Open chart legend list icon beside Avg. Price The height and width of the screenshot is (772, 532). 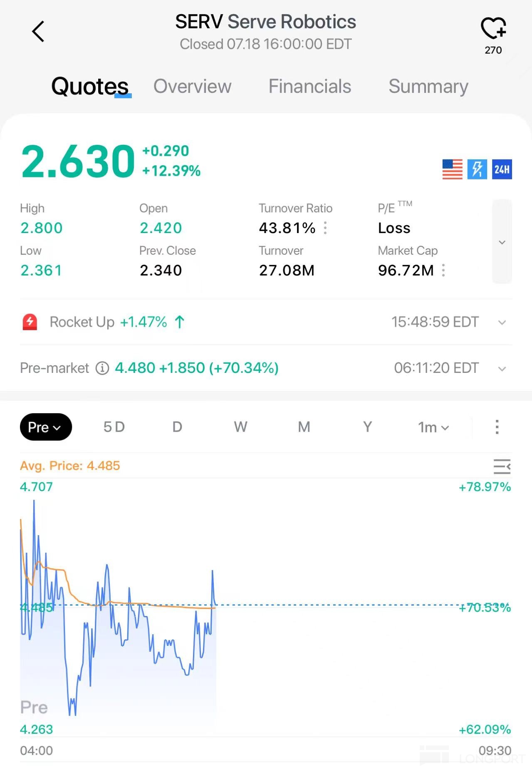(502, 466)
